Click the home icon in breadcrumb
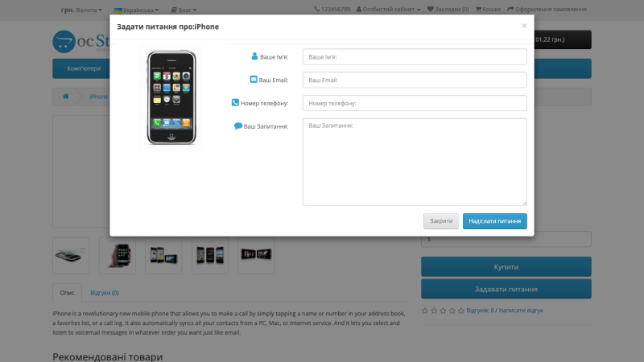This screenshot has height=362, width=644. 66,97
